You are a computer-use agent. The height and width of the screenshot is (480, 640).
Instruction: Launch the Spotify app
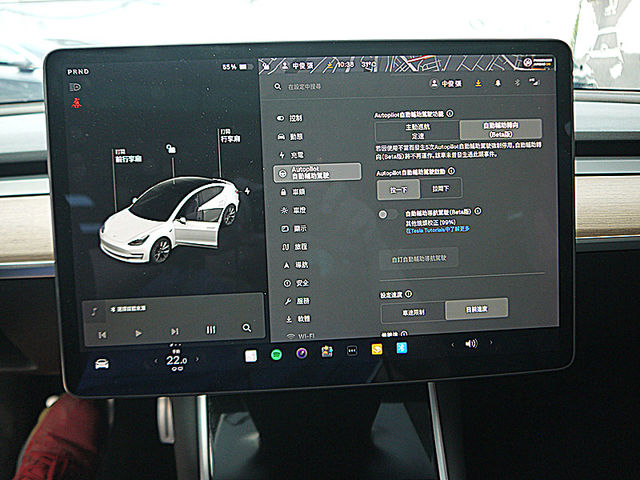276,354
